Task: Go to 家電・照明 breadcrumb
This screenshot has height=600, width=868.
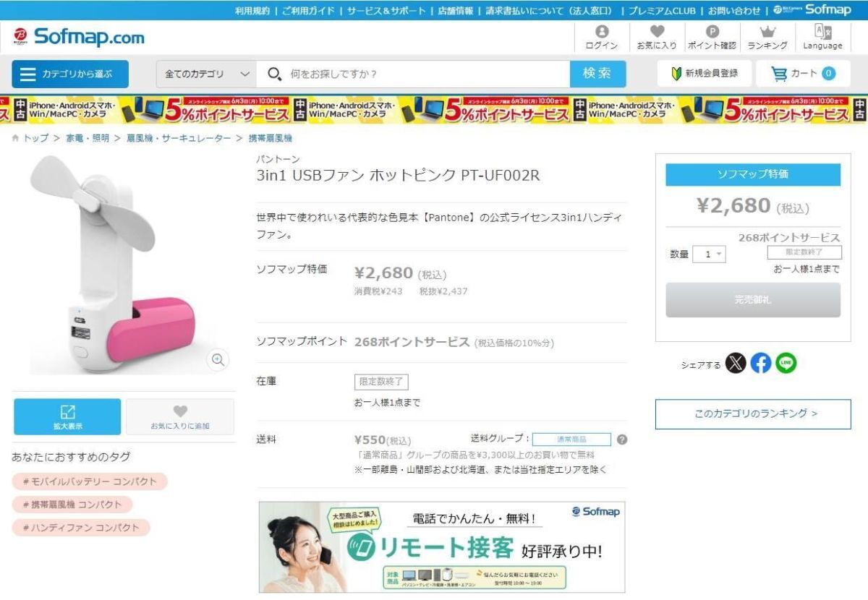Action: pos(88,138)
